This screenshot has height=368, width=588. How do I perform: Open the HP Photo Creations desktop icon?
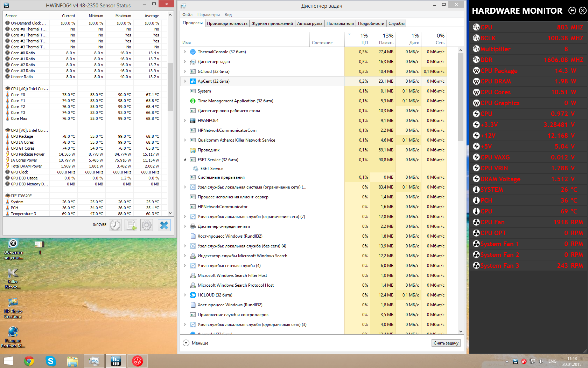point(13,308)
